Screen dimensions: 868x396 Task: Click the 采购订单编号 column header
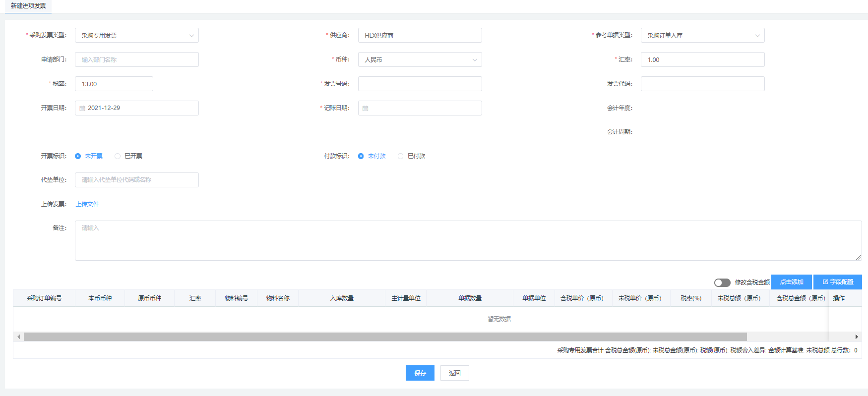(x=44, y=298)
